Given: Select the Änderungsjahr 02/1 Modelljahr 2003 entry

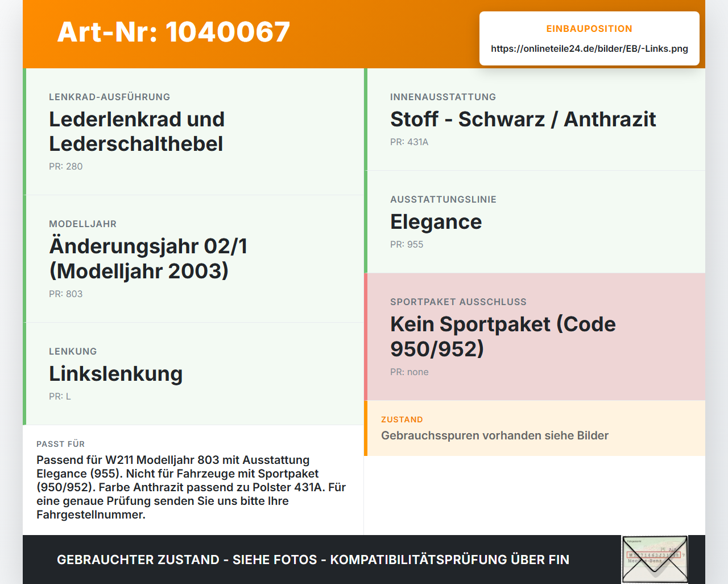Looking at the screenshot, I should 148,258.
